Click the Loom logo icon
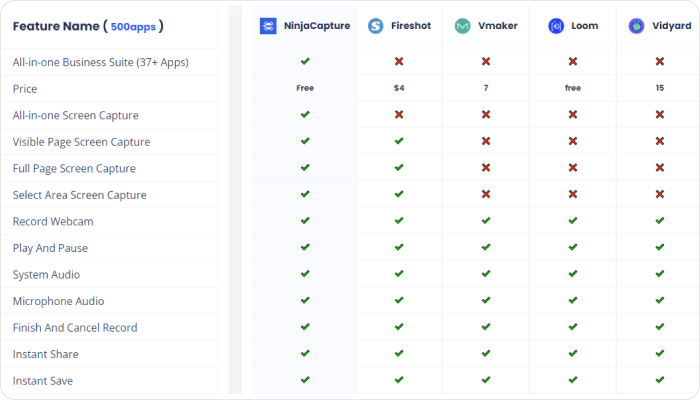Screen dimensions: 700x400 pyautogui.click(x=556, y=26)
